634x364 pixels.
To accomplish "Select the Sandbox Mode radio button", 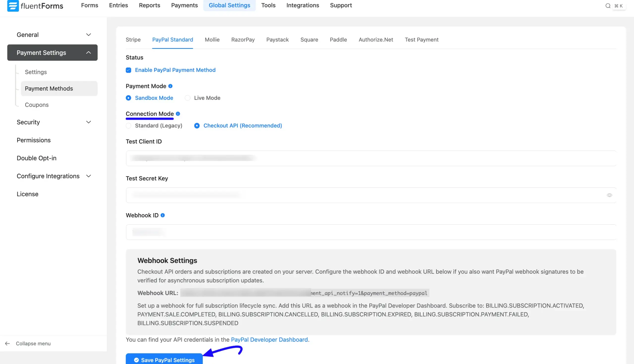I will [x=129, y=98].
